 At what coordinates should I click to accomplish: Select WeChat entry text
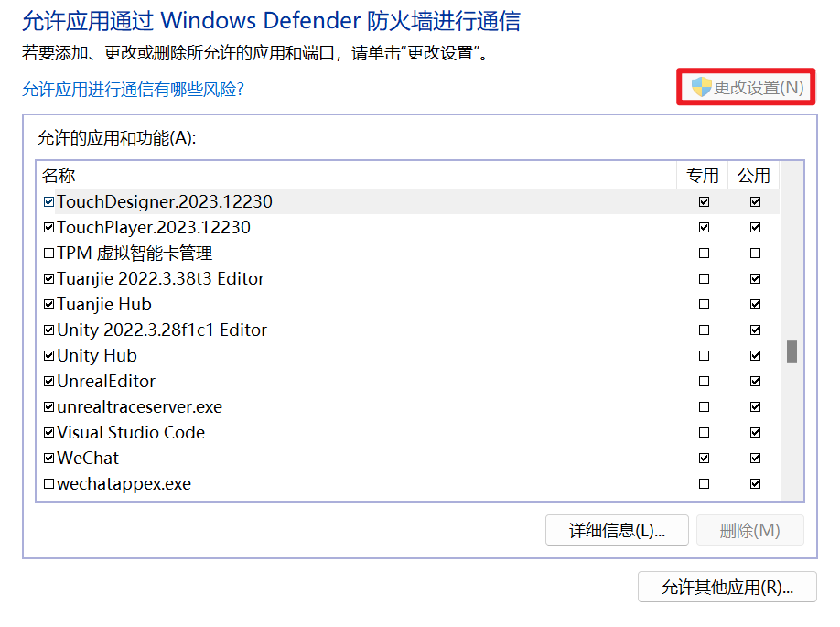pos(88,459)
